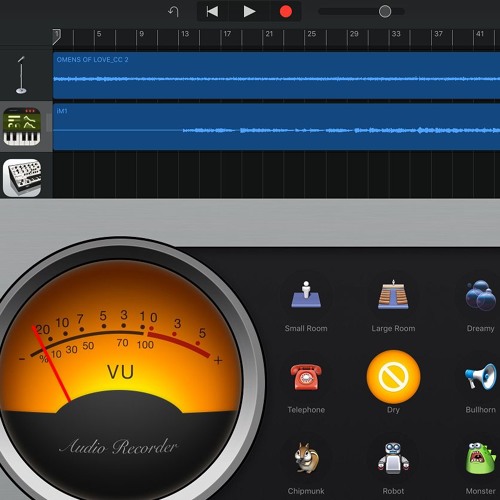Choose the Small Room effect
The height and width of the screenshot is (500, 500).
pyautogui.click(x=306, y=295)
